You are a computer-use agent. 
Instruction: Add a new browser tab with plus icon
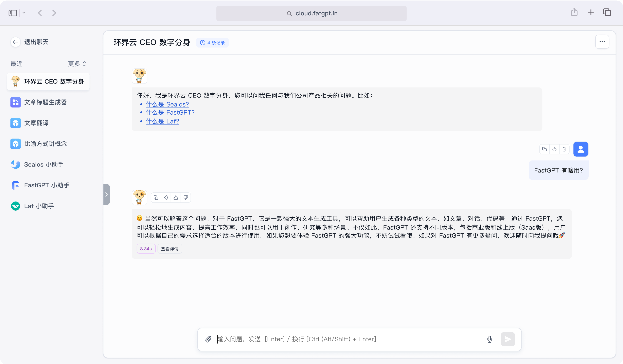591,12
